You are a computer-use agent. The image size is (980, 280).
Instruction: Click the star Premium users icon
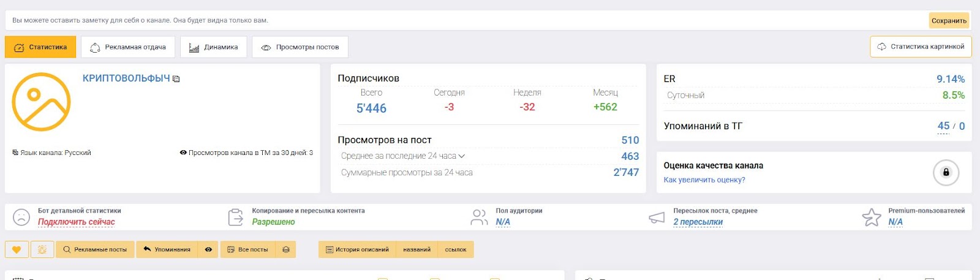[x=871, y=217]
